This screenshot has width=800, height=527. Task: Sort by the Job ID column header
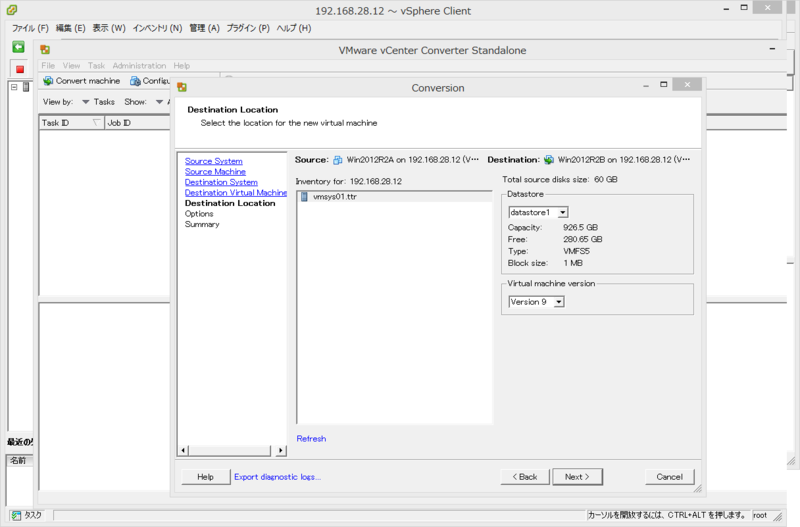138,123
